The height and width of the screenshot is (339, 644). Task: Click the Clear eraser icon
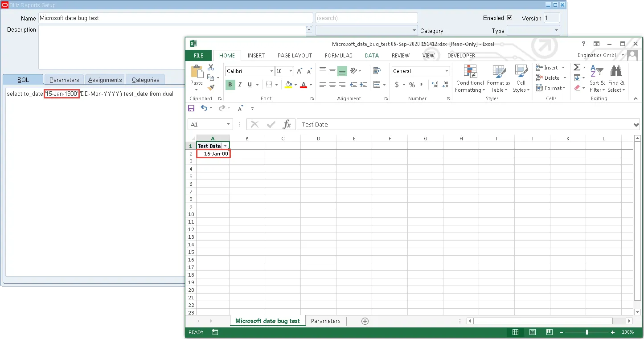(x=577, y=88)
